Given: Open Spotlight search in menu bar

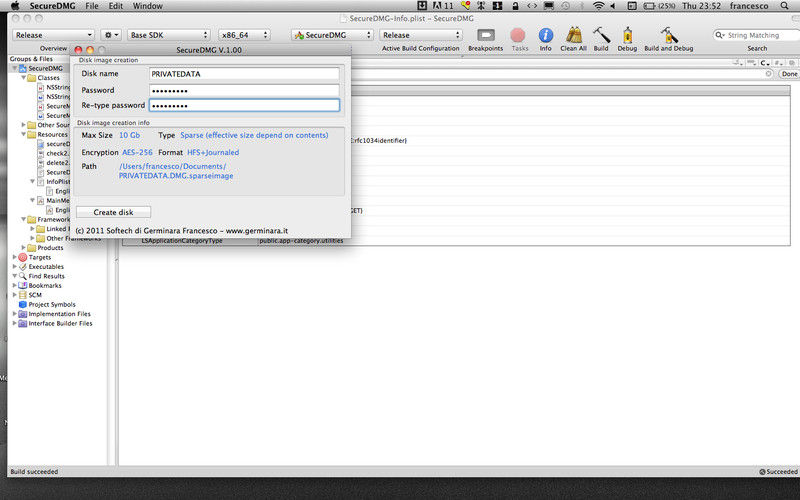Looking at the screenshot, I should [785, 6].
